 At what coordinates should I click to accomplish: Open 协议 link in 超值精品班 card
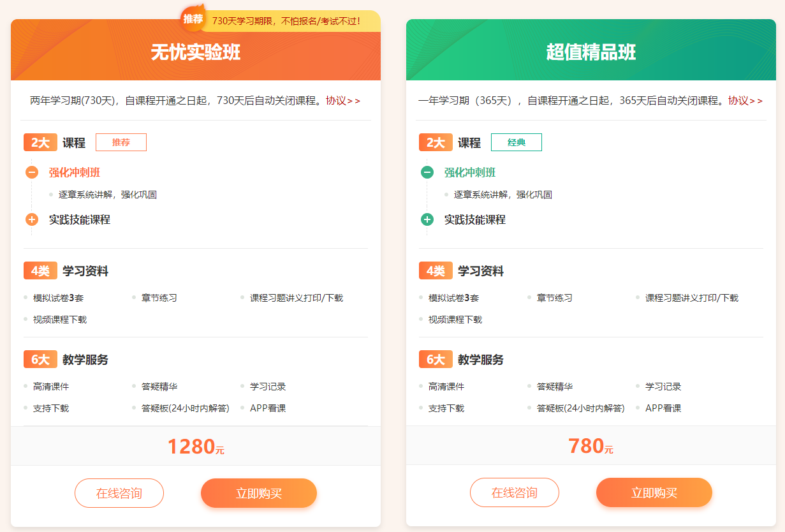point(745,101)
